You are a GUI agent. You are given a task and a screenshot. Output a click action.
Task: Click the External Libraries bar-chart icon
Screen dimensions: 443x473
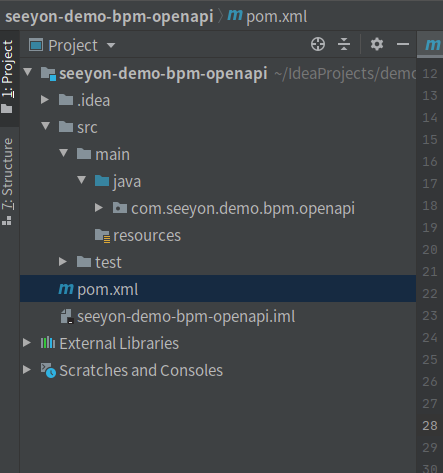(48, 343)
